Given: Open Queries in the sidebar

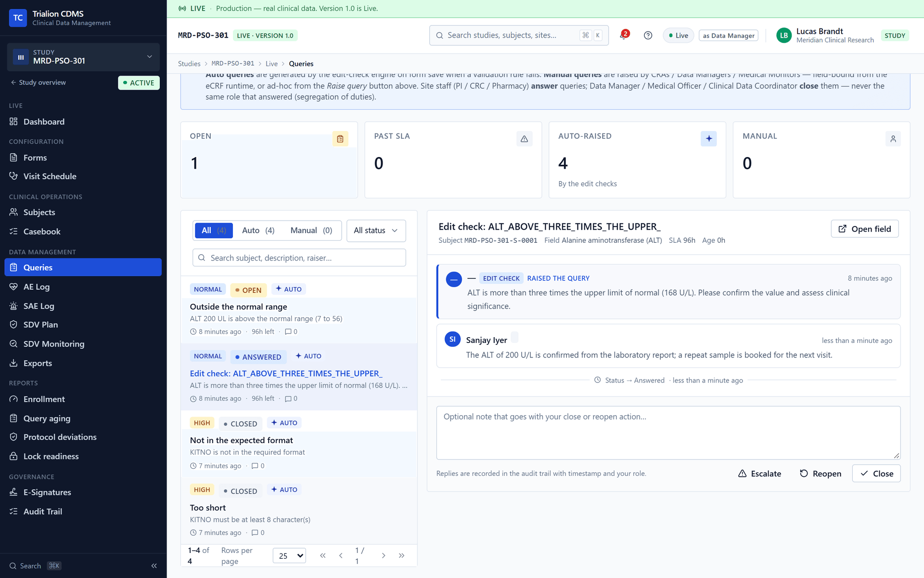Looking at the screenshot, I should 83,267.
